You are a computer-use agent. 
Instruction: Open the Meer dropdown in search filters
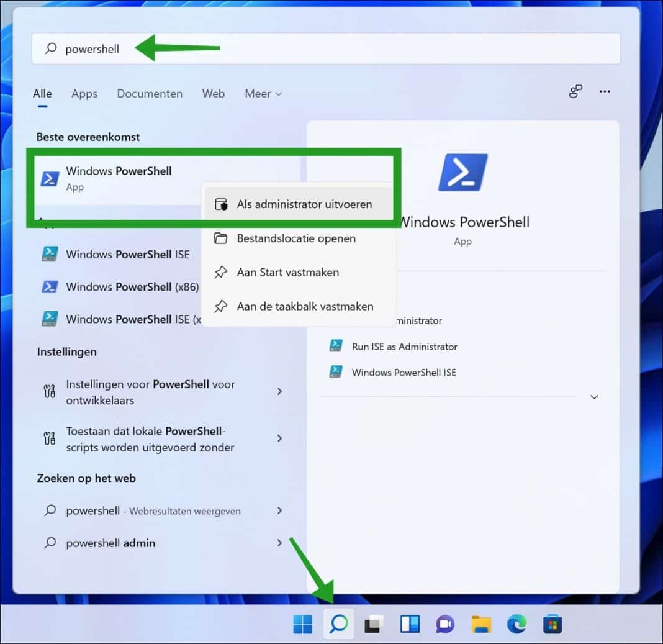coord(263,93)
